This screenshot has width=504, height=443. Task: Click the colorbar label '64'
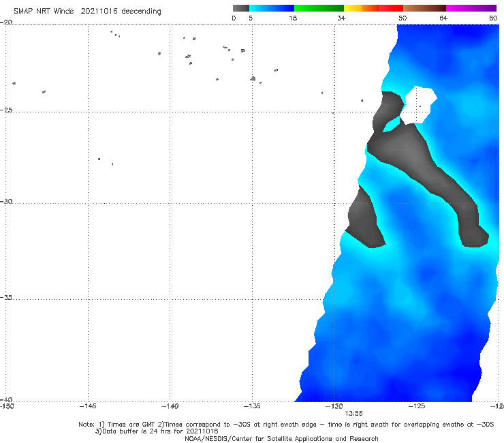(443, 18)
